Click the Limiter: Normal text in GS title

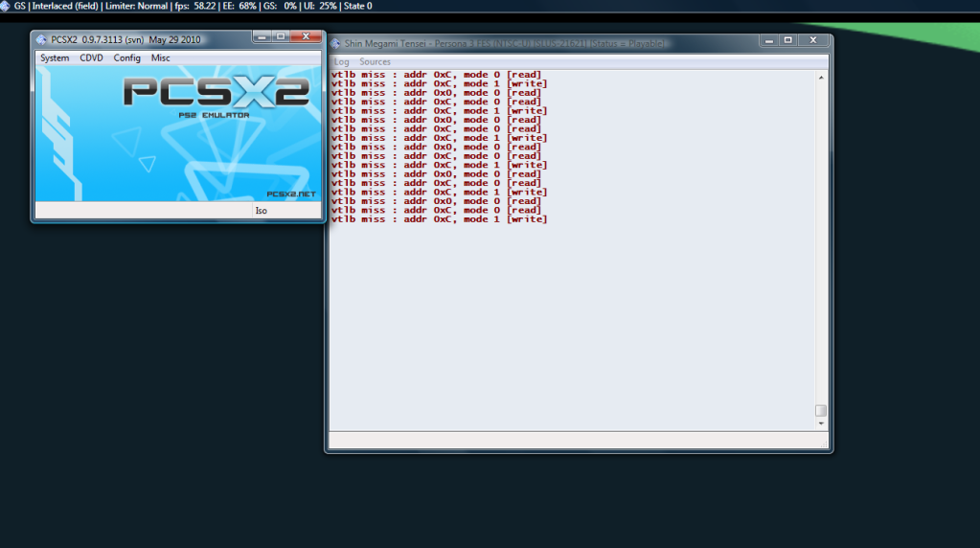point(136,7)
